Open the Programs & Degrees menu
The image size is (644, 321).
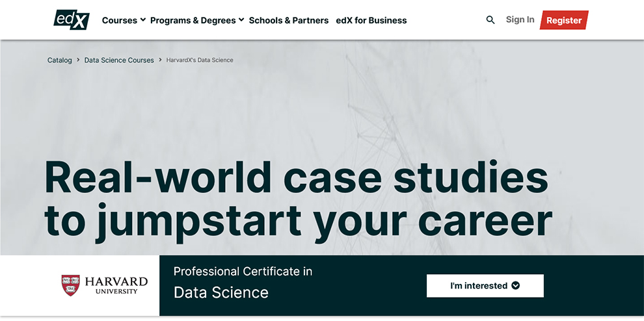197,20
